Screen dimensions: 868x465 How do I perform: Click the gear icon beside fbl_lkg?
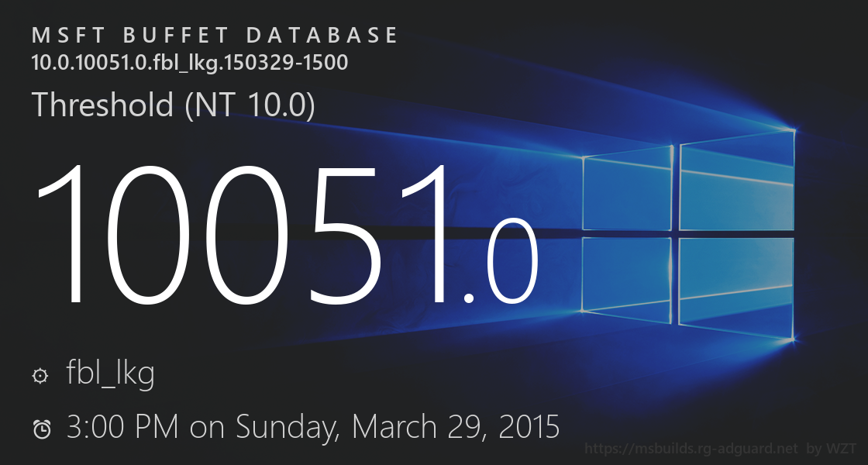tap(40, 377)
